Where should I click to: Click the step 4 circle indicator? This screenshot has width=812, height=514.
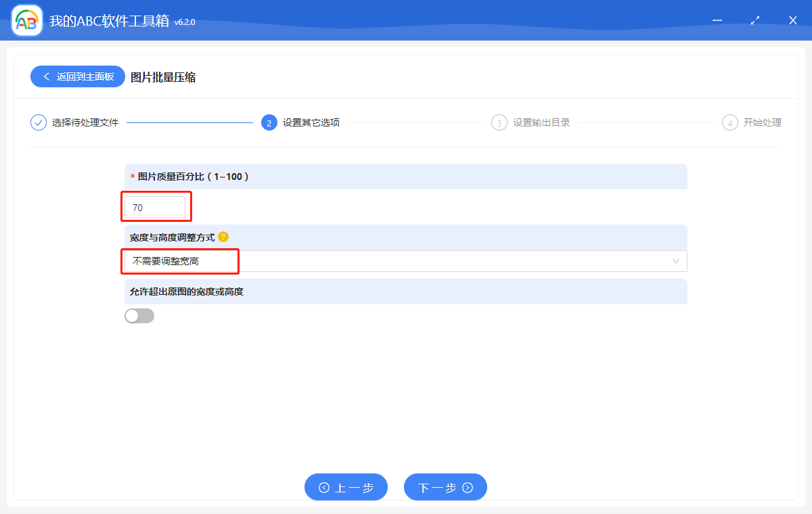click(x=729, y=122)
